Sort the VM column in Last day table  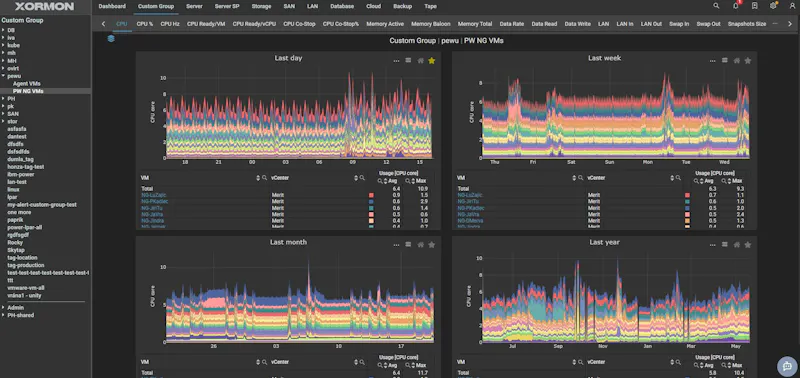pyautogui.click(x=258, y=178)
